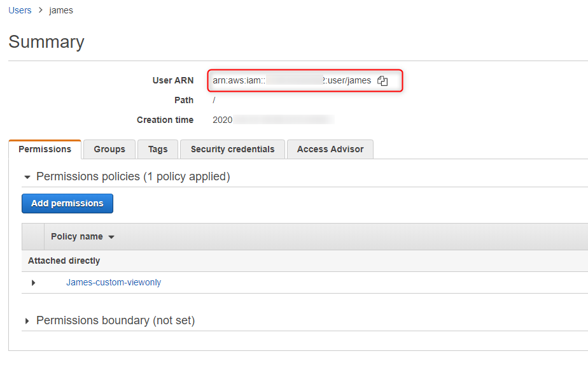The image size is (588, 379).
Task: Go back to the Users list
Action: [20, 10]
